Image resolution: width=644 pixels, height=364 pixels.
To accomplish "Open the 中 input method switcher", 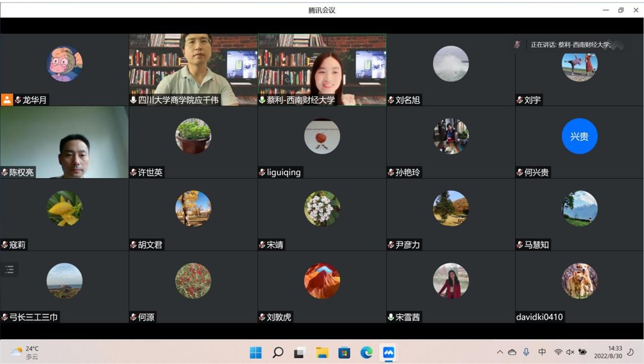I will (542, 352).
